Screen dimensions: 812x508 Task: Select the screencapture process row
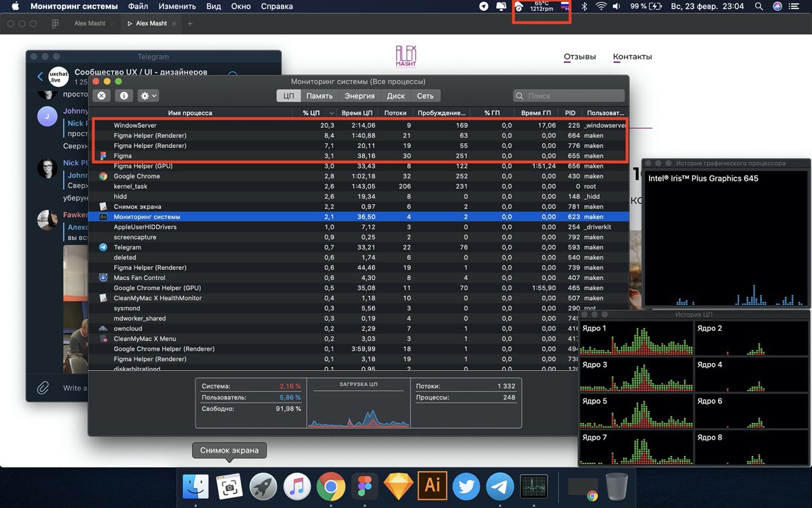tap(358, 237)
